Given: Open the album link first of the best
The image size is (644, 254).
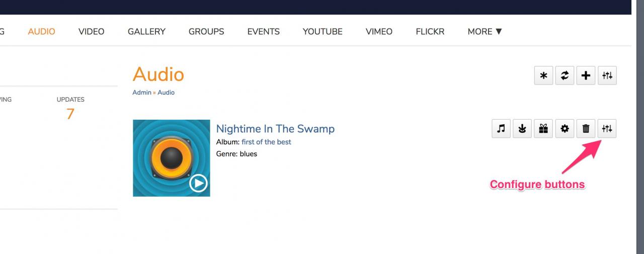Looking at the screenshot, I should [266, 142].
